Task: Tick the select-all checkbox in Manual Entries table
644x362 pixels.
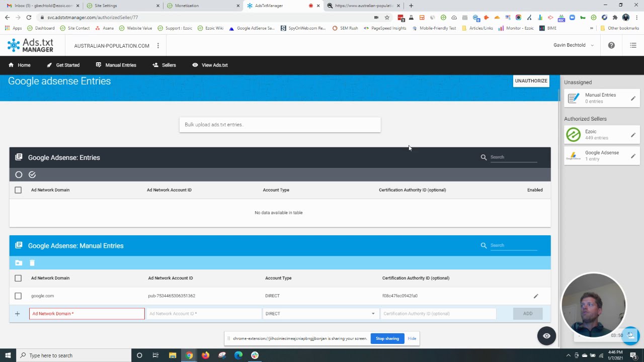Action: (x=18, y=278)
